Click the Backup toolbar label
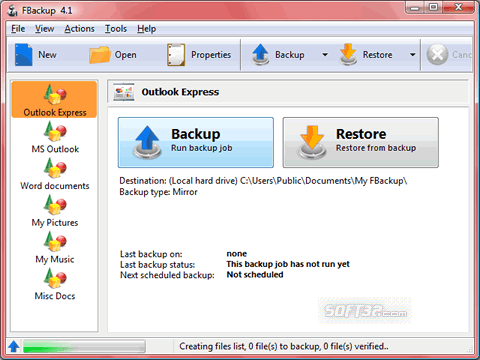The image size is (480, 360). click(x=290, y=55)
